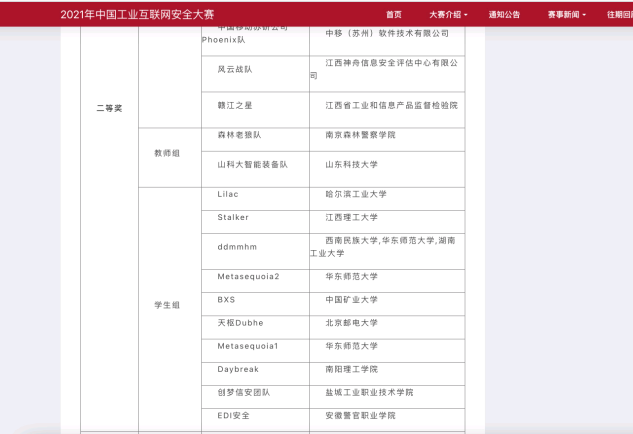Select team name Stalker
The height and width of the screenshot is (434, 633).
233,217
